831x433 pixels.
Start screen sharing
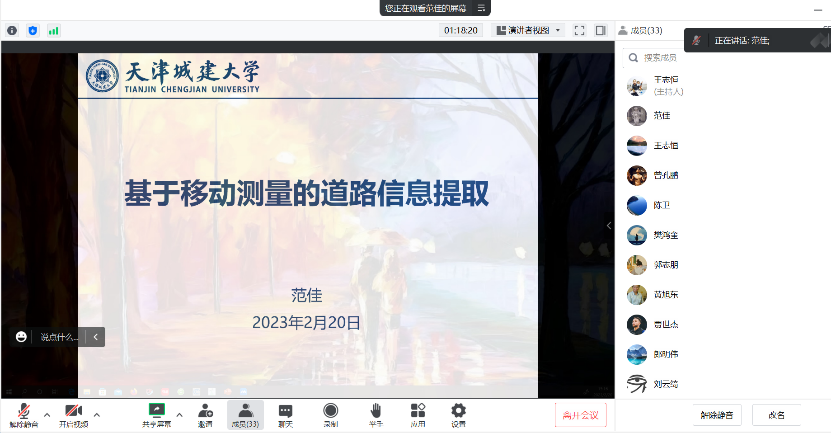[156, 415]
